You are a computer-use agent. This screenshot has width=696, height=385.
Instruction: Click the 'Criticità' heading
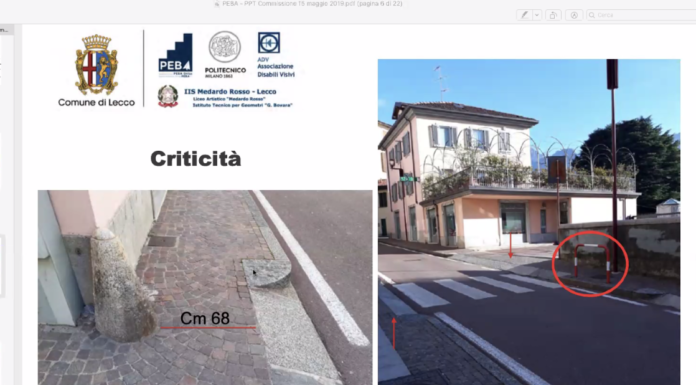tap(196, 159)
